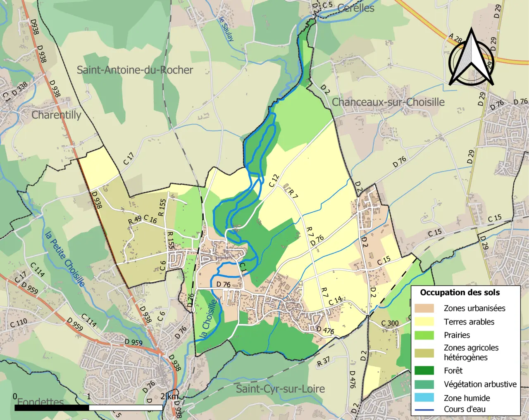
Task: Click the 'Occupation des sols' legend title
Action: (x=460, y=292)
